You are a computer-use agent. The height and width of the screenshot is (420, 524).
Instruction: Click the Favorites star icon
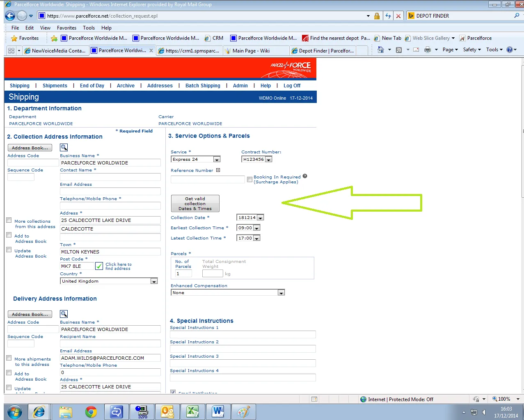(14, 38)
